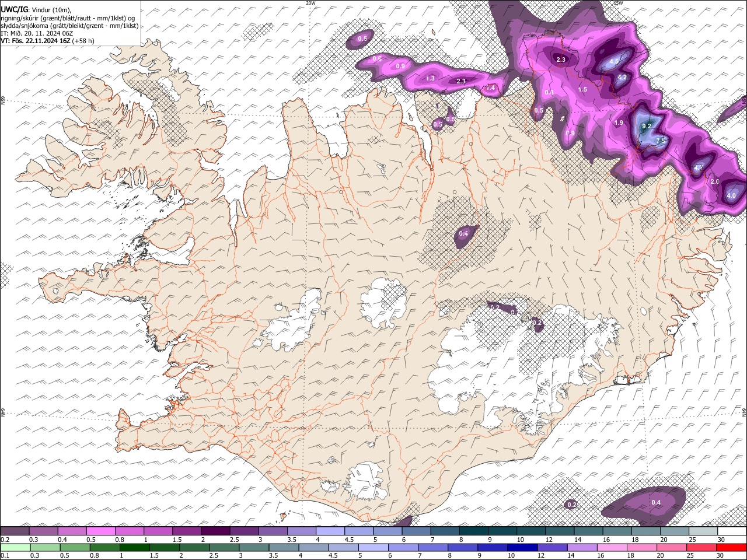
Task: Click the 7.5 snowfall value label
Action: (661, 141)
